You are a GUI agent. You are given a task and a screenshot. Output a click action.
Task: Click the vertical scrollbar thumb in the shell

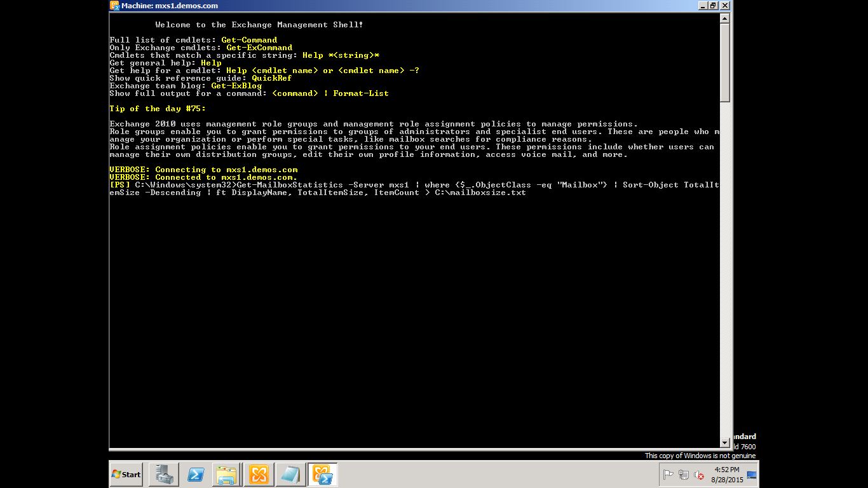(725, 62)
